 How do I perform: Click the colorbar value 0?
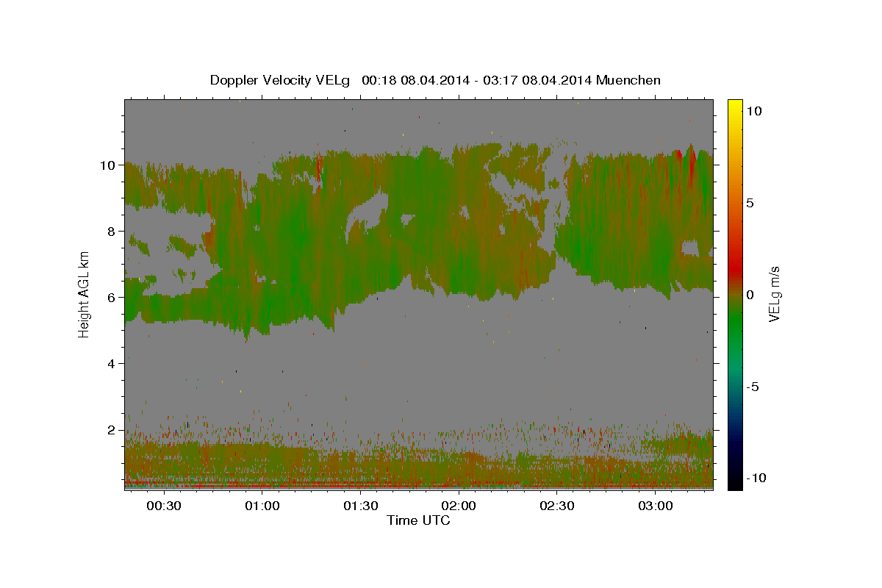coord(750,294)
